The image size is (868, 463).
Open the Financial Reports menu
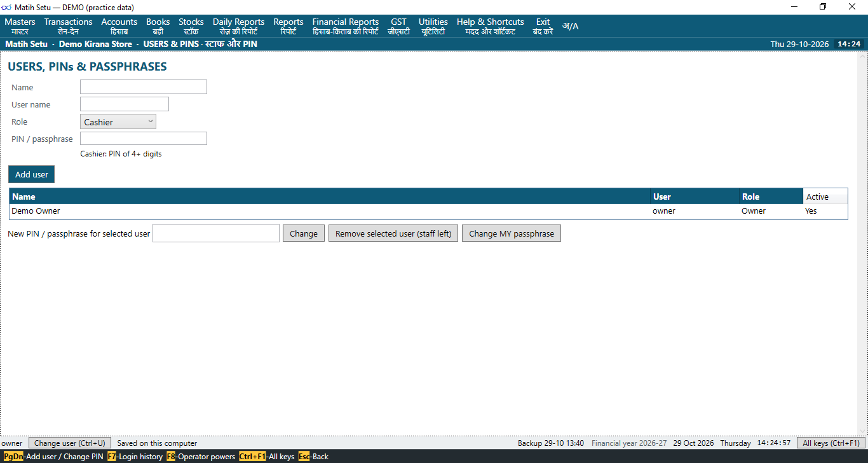345,26
